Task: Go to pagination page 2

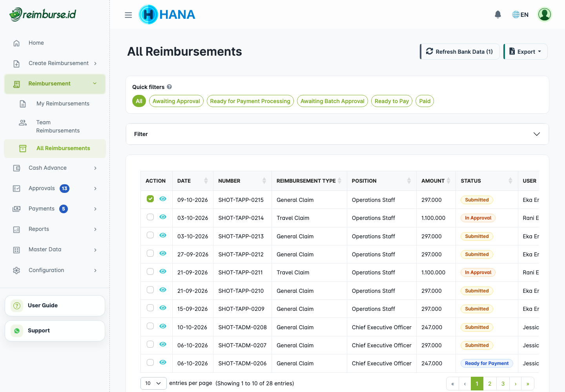Action: point(490,384)
